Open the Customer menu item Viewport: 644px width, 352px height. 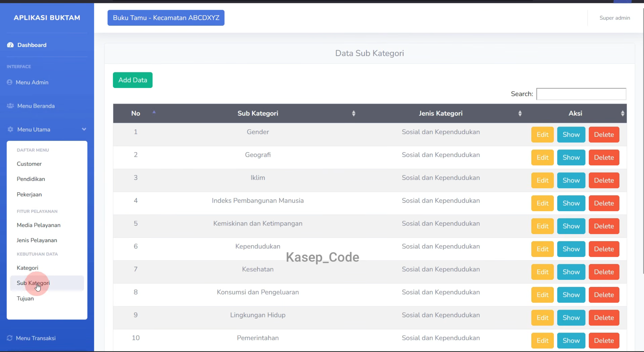click(29, 164)
